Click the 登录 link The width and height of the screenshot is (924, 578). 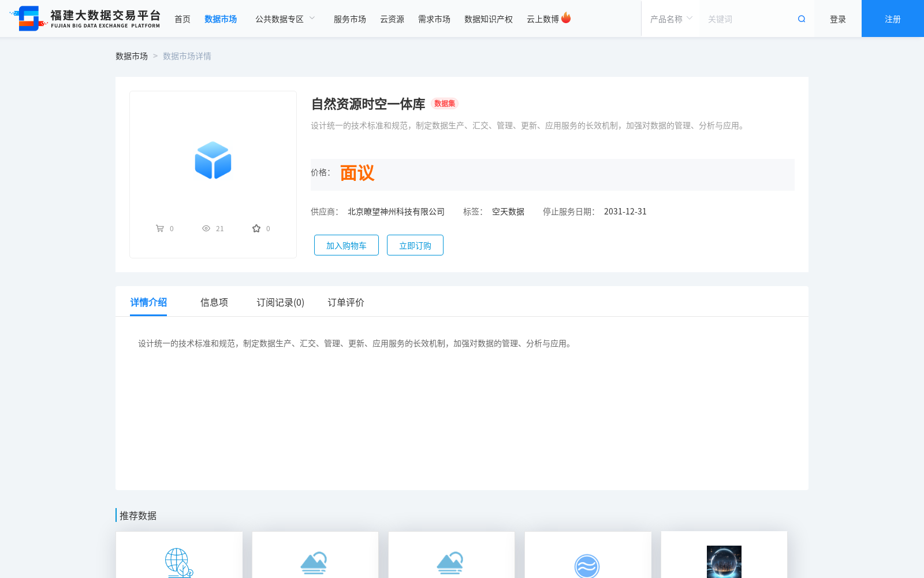click(x=838, y=19)
